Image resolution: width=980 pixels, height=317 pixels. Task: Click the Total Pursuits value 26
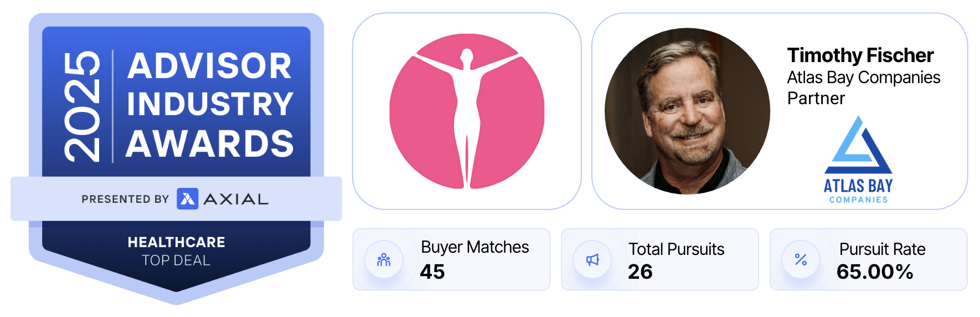tap(640, 272)
